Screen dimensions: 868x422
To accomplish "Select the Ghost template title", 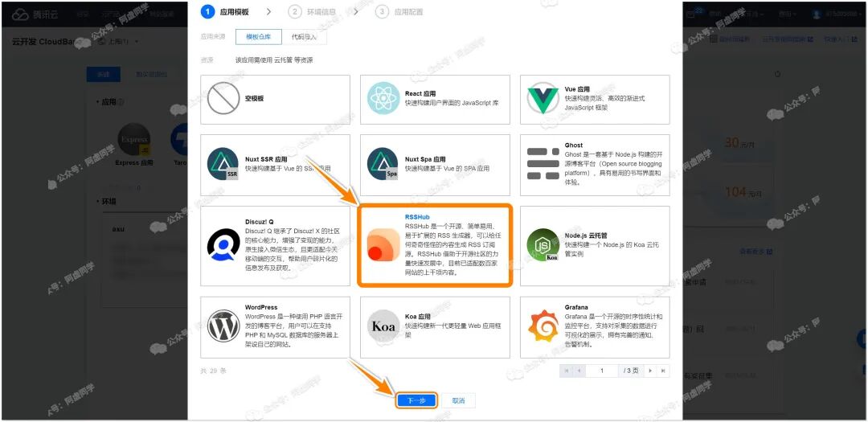I will point(574,145).
